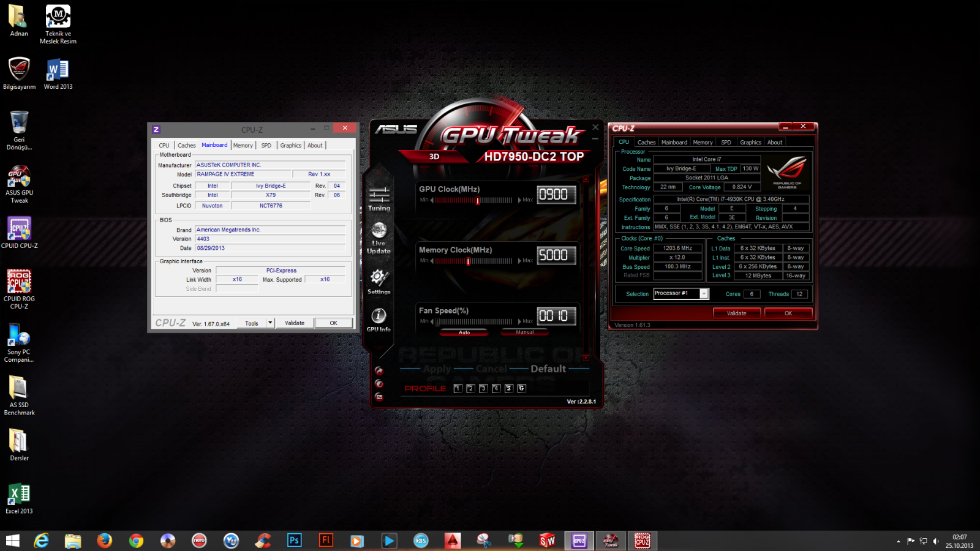Decrease Memory Clock with Min arrow
This screenshot has width=980, height=551.
click(x=432, y=261)
